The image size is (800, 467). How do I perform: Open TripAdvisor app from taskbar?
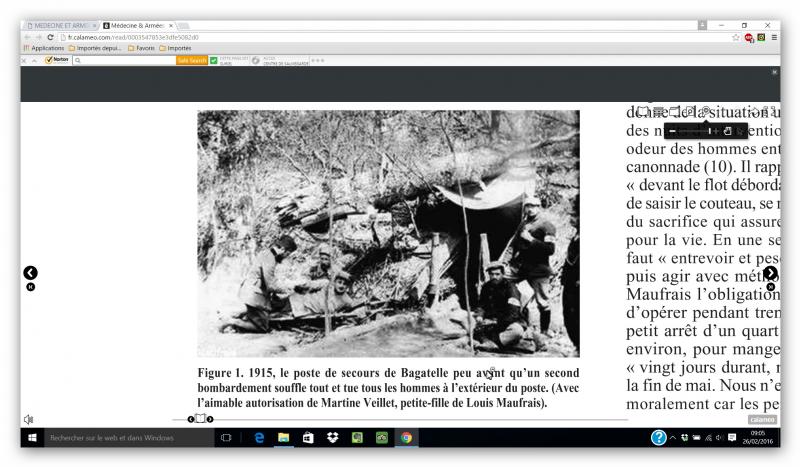[x=382, y=438]
